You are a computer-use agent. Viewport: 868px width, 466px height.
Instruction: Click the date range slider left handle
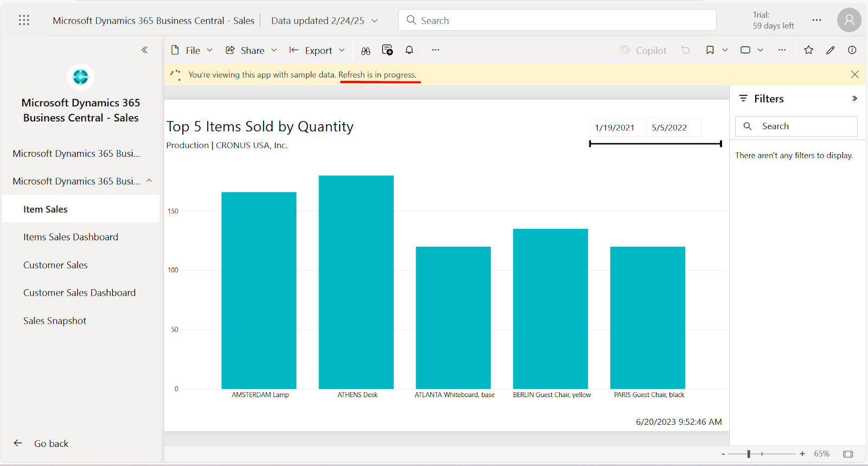coord(590,144)
